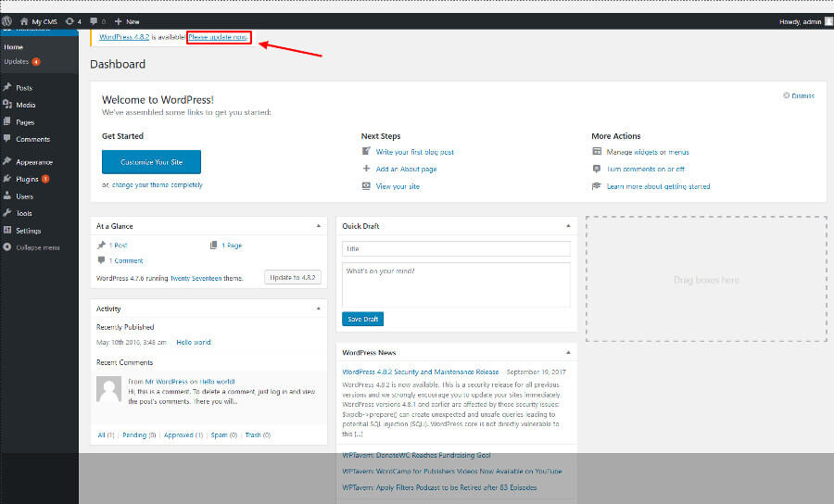The width and height of the screenshot is (834, 504).
Task: Open Home in the Dashboard submenu
Action: pyautogui.click(x=14, y=46)
